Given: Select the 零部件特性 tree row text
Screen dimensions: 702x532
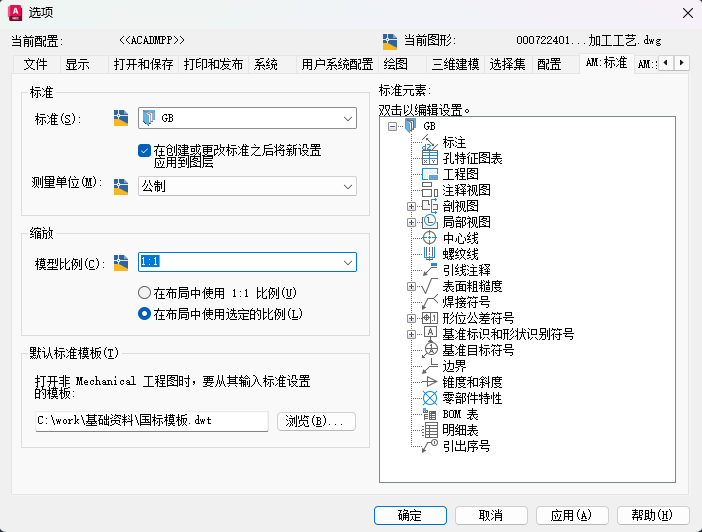Looking at the screenshot, I should tap(472, 398).
